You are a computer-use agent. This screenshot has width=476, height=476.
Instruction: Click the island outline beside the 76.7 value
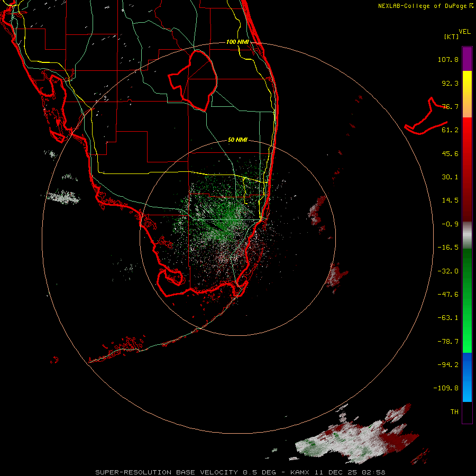coord(426,117)
